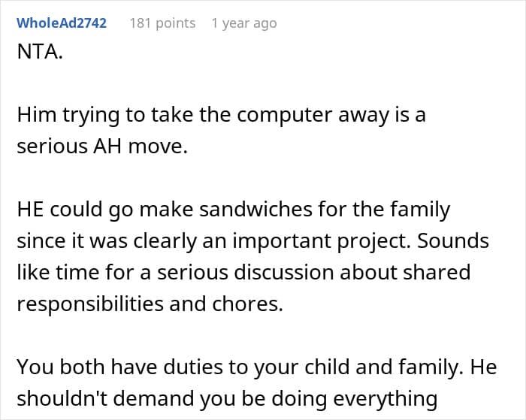The image size is (526, 420).
Task: Click the line starting 'like time for a serious'
Action: click(243, 273)
